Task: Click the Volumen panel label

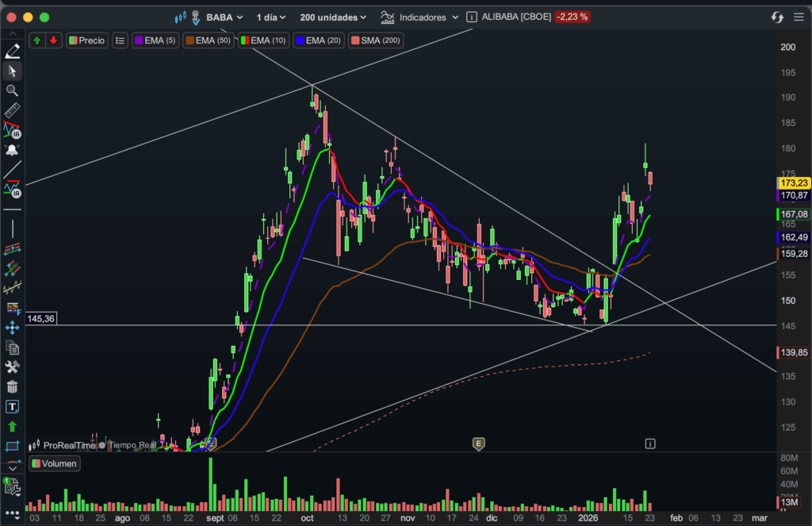Action: click(55, 463)
